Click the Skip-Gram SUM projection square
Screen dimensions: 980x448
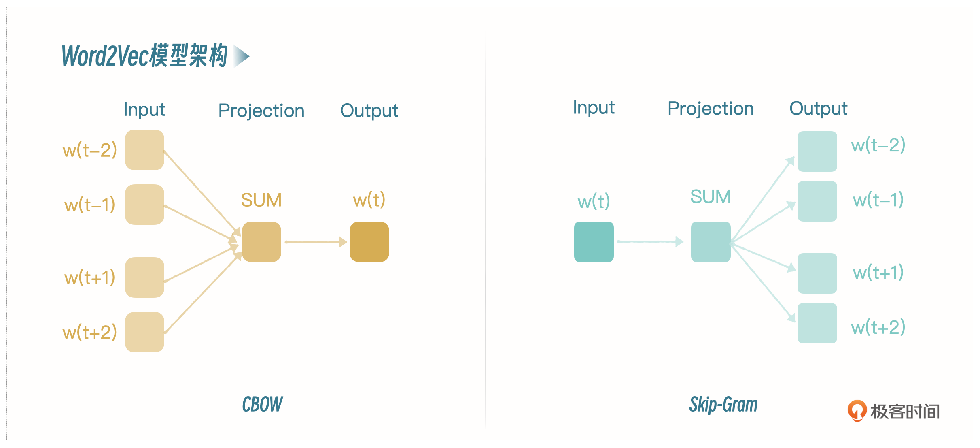click(711, 242)
